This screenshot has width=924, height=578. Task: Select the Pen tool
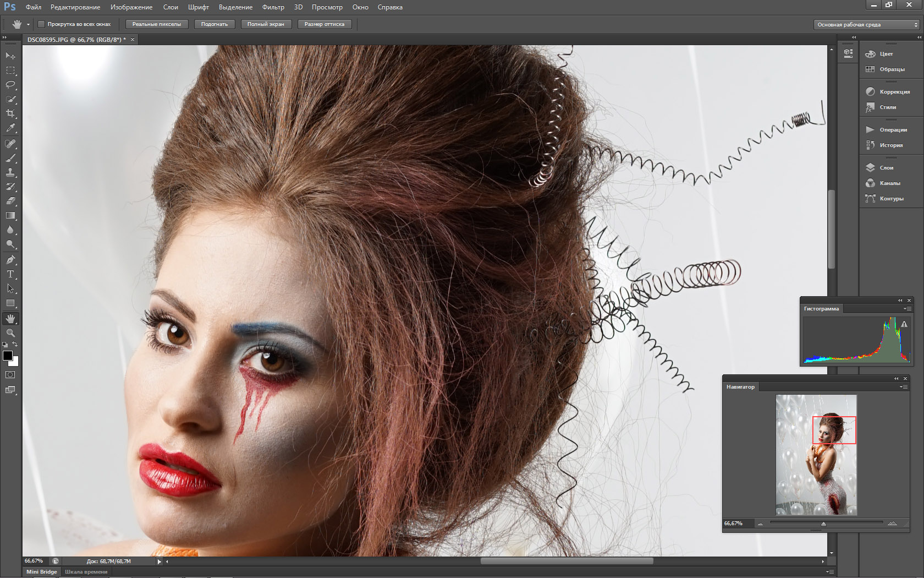click(10, 260)
